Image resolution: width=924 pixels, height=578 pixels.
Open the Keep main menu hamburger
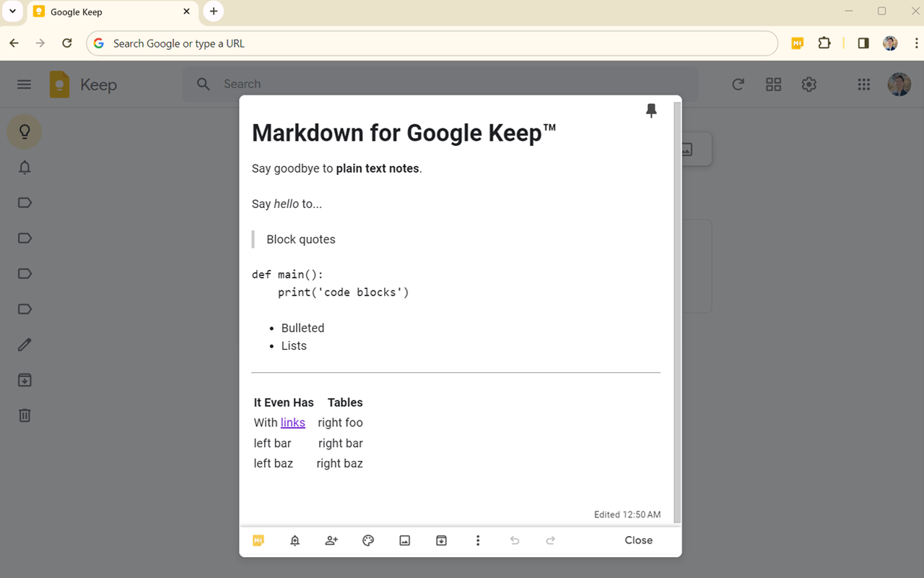click(25, 85)
